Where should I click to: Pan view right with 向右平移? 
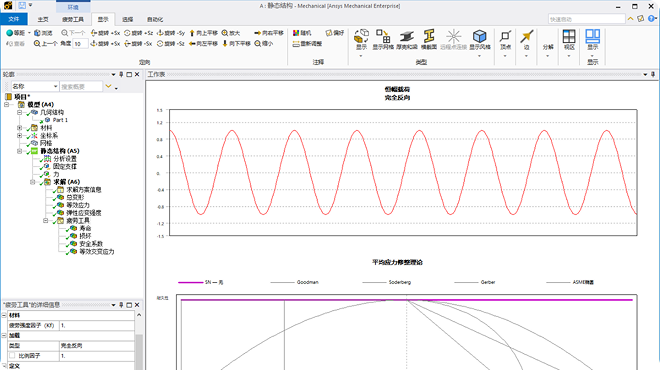point(269,33)
